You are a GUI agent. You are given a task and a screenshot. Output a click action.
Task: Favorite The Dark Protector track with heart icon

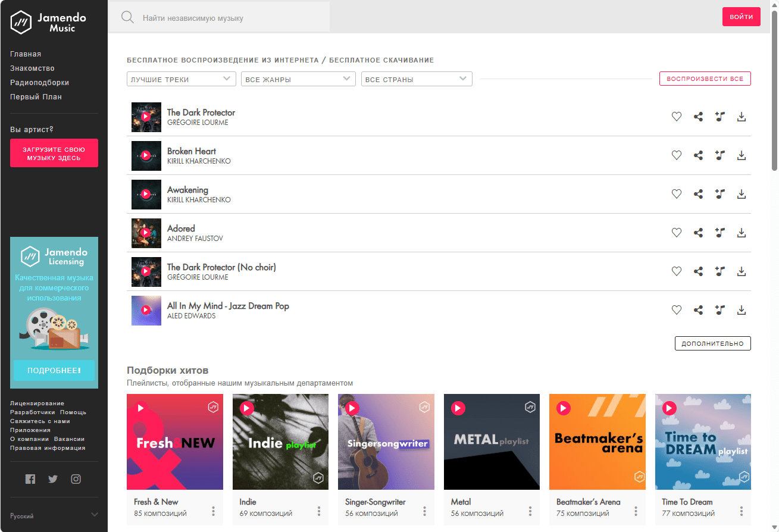click(x=676, y=117)
